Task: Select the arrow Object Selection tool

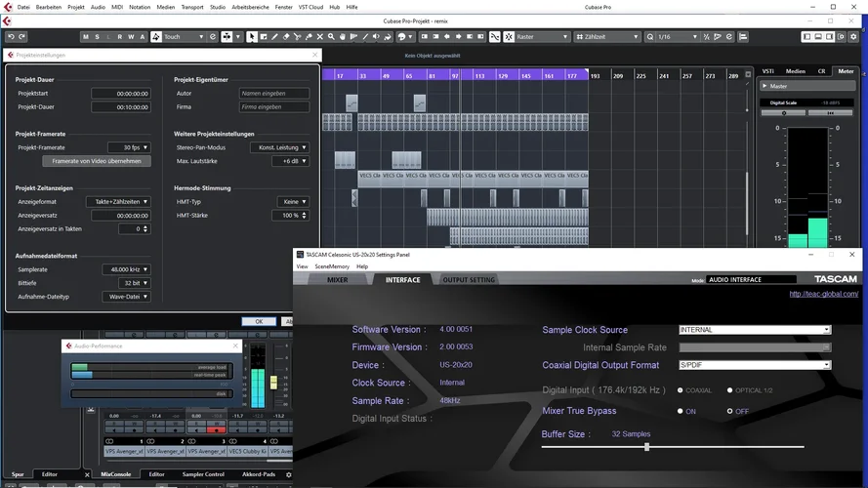Action: (252, 37)
